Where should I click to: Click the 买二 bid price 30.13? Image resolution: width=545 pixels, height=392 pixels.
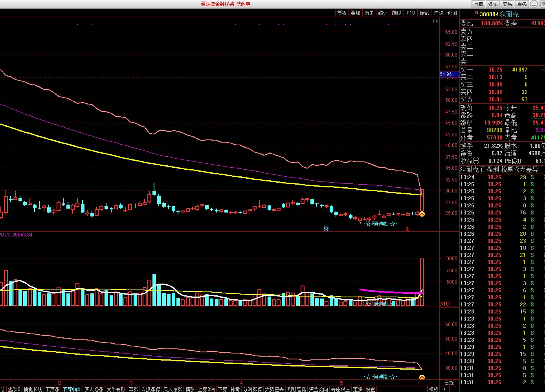pos(495,77)
